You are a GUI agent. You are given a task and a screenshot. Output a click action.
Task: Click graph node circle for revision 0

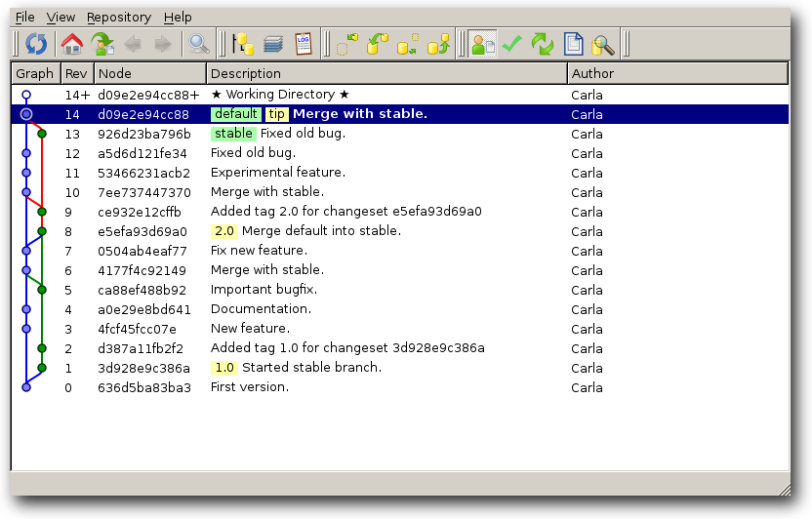pyautogui.click(x=26, y=387)
